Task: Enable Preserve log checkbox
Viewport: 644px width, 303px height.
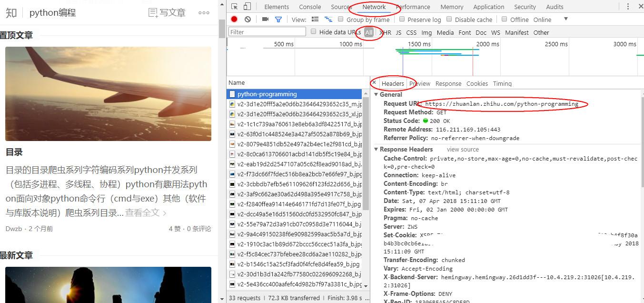Action: (402, 19)
